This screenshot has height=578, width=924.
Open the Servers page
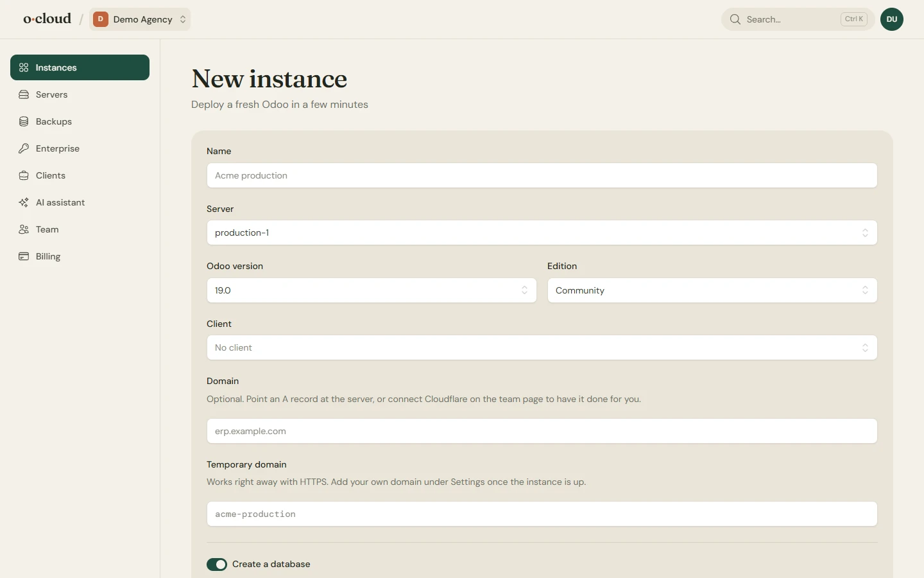coord(80,94)
